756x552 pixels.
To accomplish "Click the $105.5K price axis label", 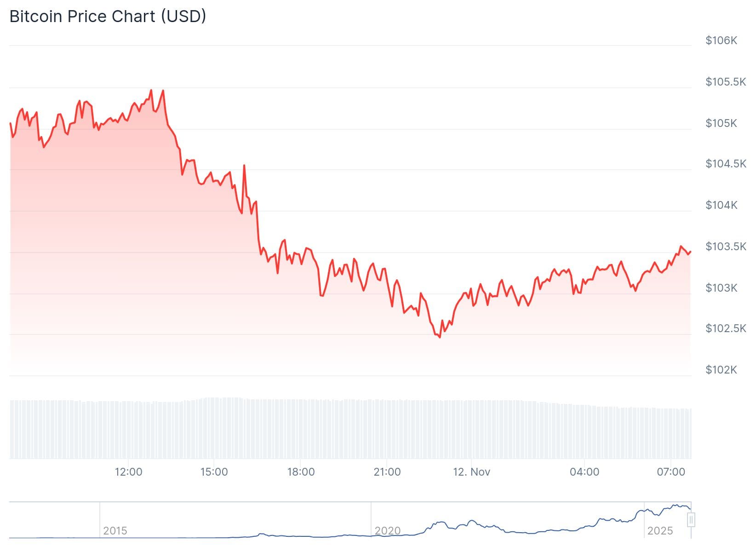I will [725, 82].
